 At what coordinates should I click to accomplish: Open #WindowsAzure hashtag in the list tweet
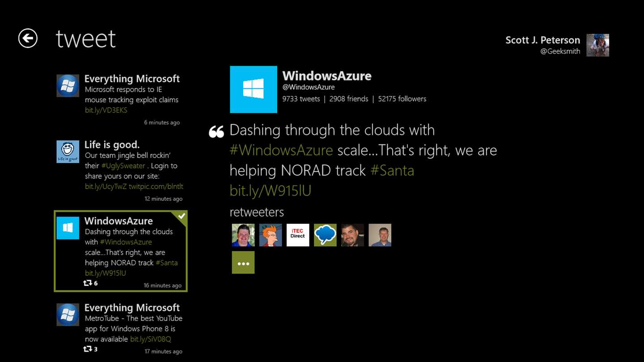click(126, 242)
